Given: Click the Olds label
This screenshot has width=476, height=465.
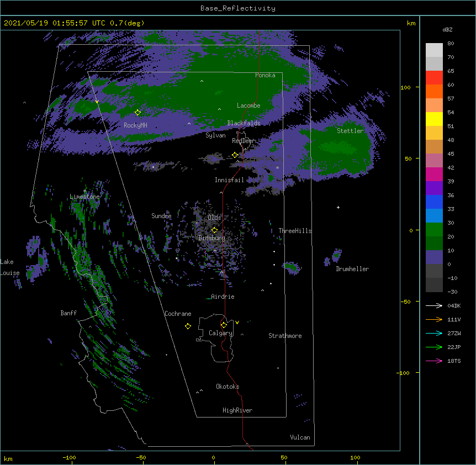Looking at the screenshot, I should [214, 218].
